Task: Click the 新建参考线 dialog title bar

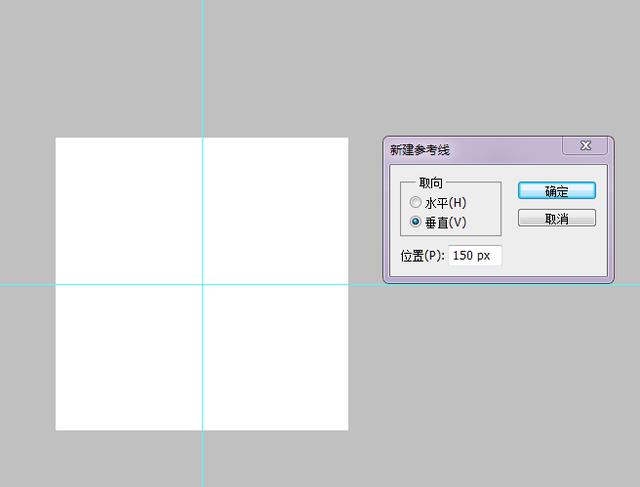Action: (x=470, y=149)
